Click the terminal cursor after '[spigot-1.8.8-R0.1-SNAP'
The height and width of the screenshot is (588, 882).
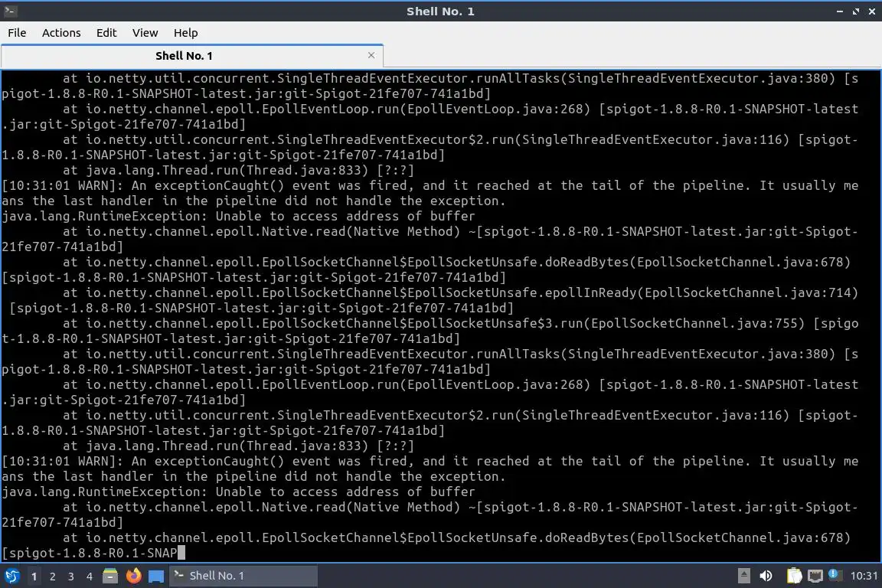click(x=181, y=553)
